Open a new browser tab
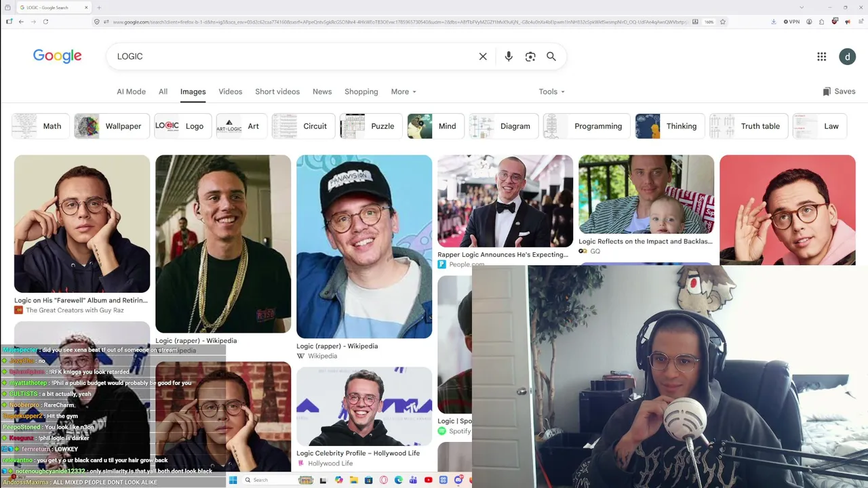The width and height of the screenshot is (868, 488). pos(99,7)
